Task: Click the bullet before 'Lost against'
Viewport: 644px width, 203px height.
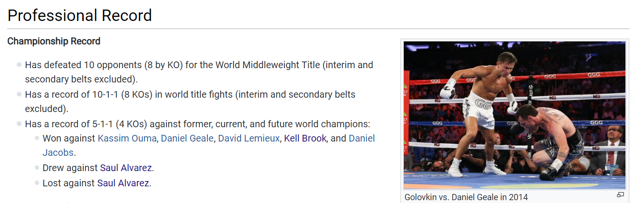Action: [x=37, y=183]
